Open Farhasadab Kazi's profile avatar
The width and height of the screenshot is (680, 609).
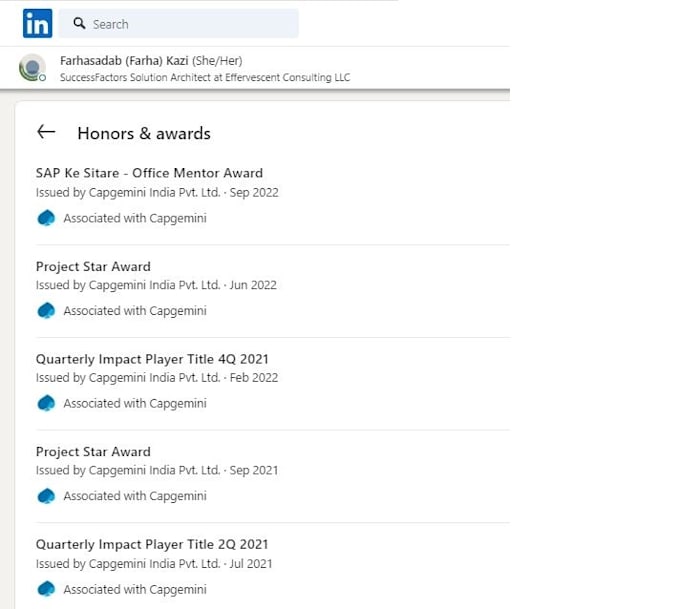[x=33, y=67]
